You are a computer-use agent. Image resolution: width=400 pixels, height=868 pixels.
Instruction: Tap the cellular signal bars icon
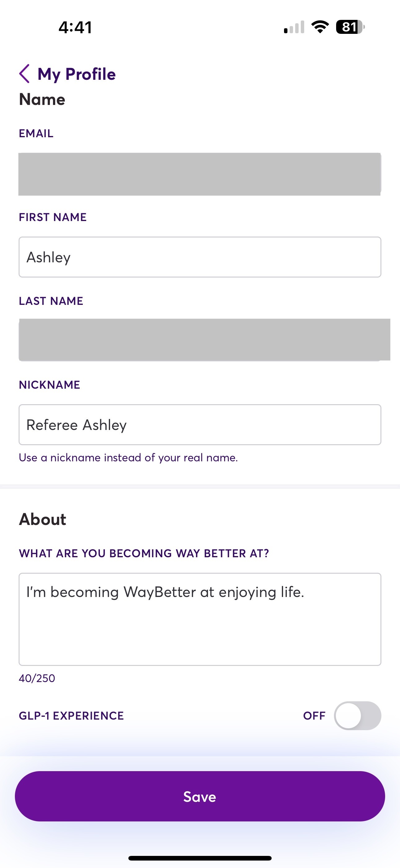294,27
